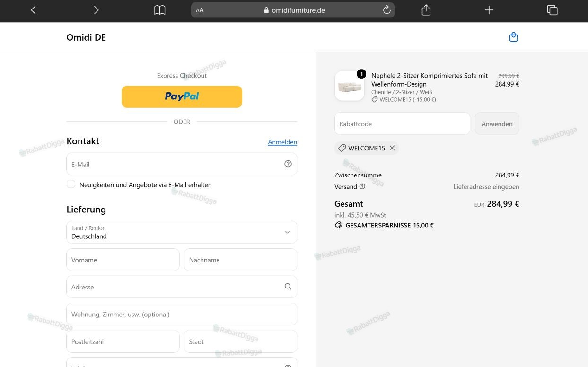Click the Omidi DE store name
The width and height of the screenshot is (588, 367).
(x=86, y=37)
